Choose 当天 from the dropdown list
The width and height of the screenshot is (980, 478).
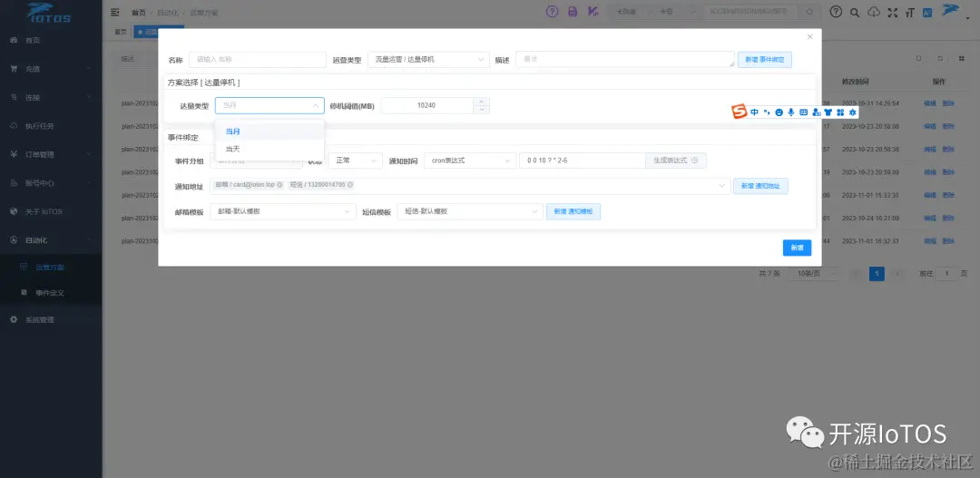click(x=270, y=149)
